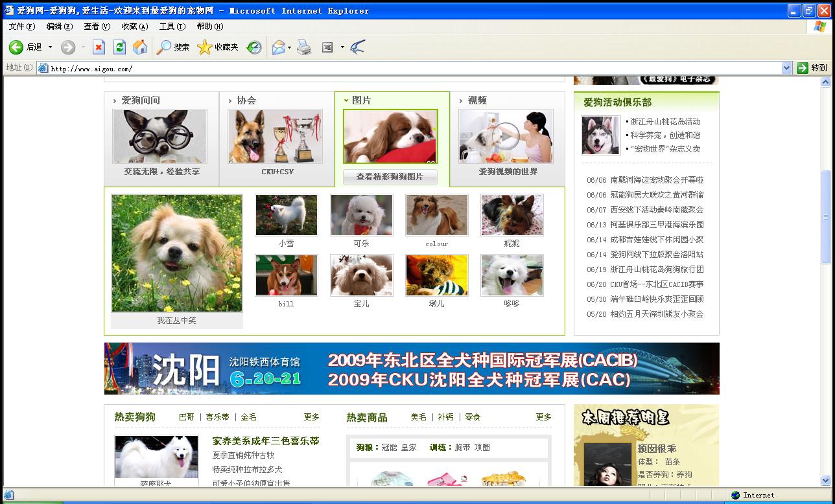Open the 编辑(E) menu

point(59,27)
